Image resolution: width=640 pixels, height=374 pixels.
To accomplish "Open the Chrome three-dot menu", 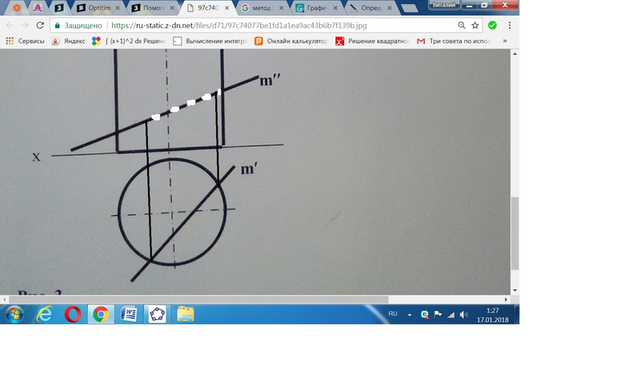I will [x=509, y=25].
